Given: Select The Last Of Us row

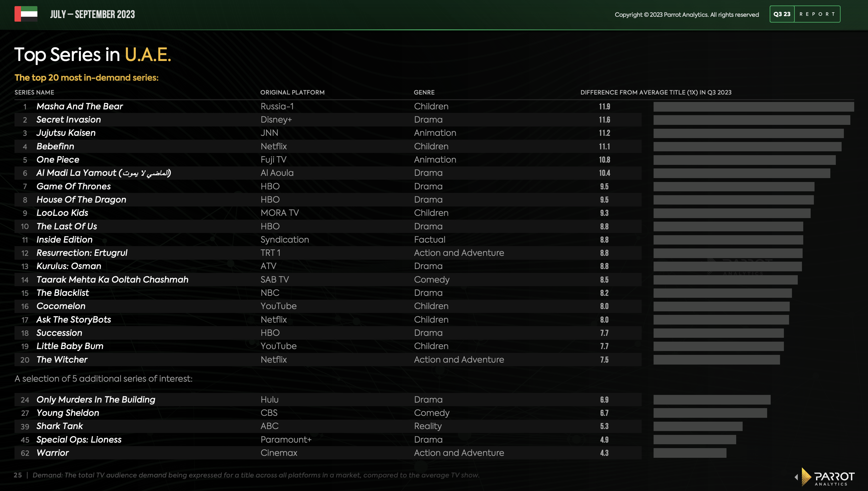Looking at the screenshot, I should [x=66, y=226].
